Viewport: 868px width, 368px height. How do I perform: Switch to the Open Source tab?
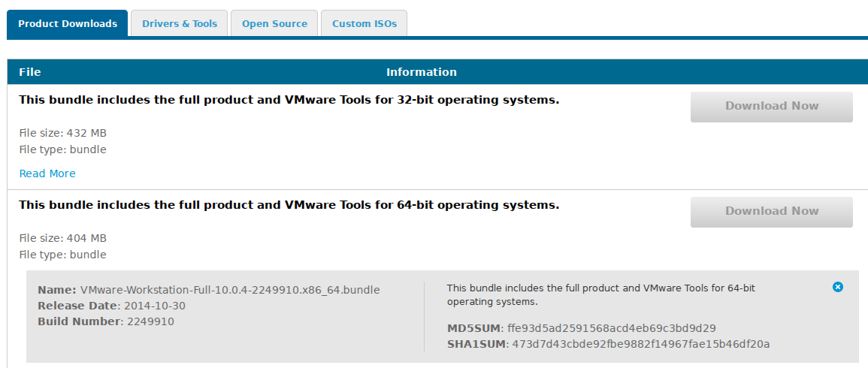pyautogui.click(x=274, y=23)
